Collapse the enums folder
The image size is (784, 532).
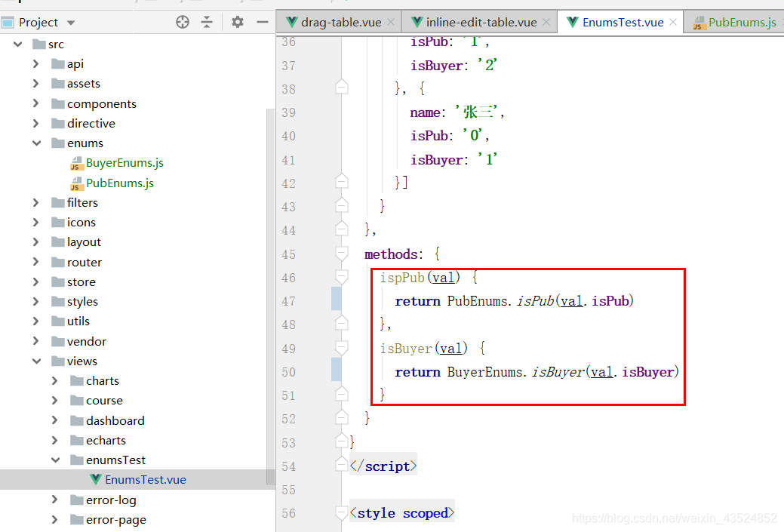(x=36, y=143)
